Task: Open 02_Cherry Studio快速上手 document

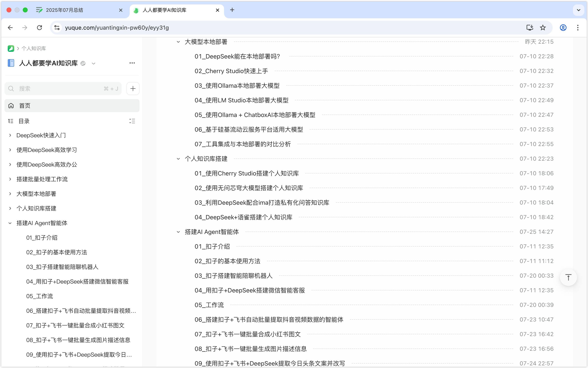Action: click(x=231, y=71)
